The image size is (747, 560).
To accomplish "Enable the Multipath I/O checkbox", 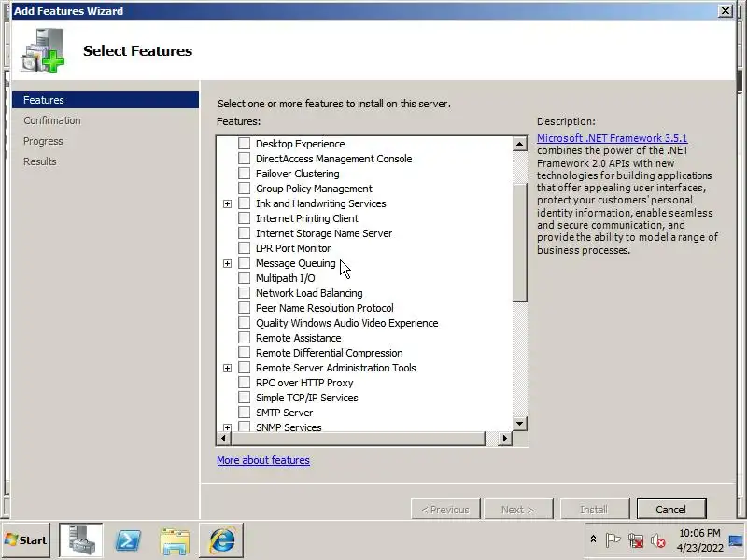I will (244, 278).
